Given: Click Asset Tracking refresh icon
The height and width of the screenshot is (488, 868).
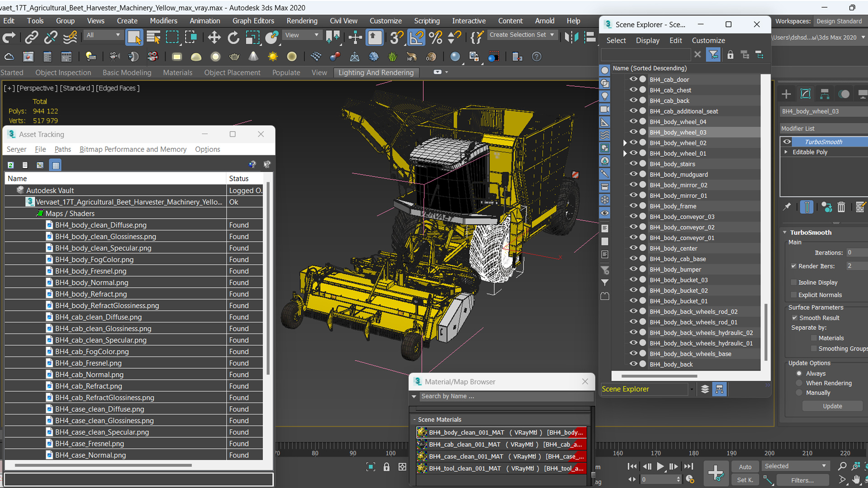Looking at the screenshot, I should point(11,165).
